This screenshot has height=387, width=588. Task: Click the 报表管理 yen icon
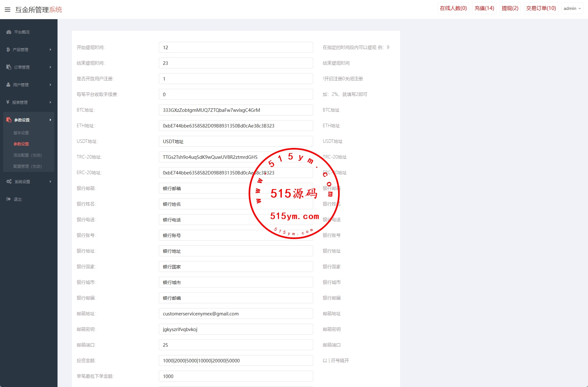[x=8, y=102]
